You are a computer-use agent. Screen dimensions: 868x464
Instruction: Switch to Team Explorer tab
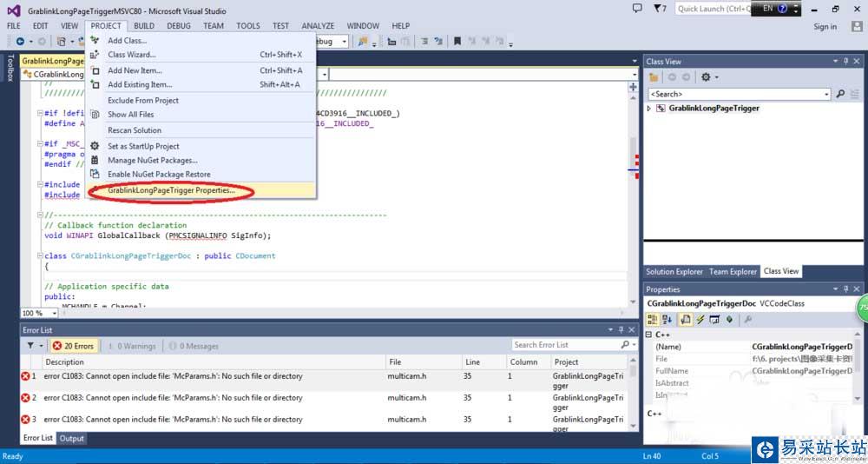[x=733, y=271]
